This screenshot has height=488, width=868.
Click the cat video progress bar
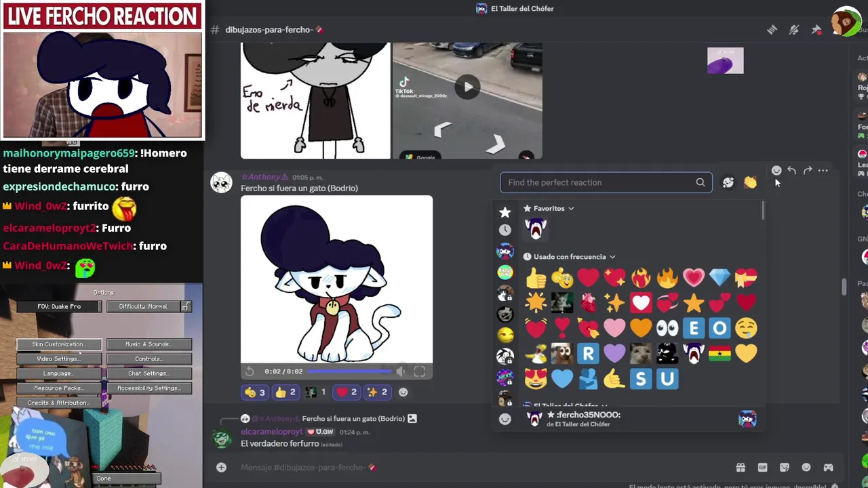pos(350,371)
